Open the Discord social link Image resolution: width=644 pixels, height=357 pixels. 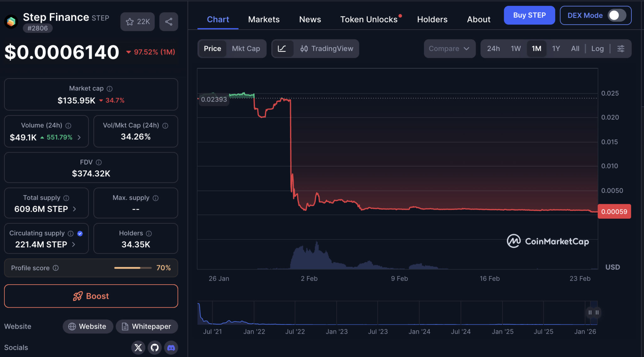coord(171,348)
